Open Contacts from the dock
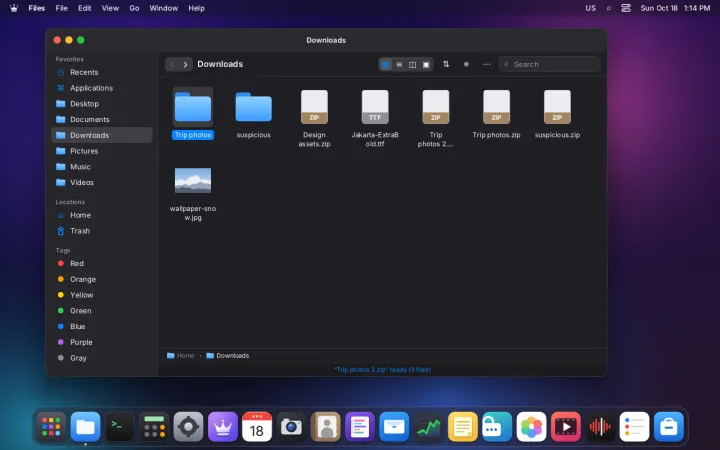 [x=326, y=427]
